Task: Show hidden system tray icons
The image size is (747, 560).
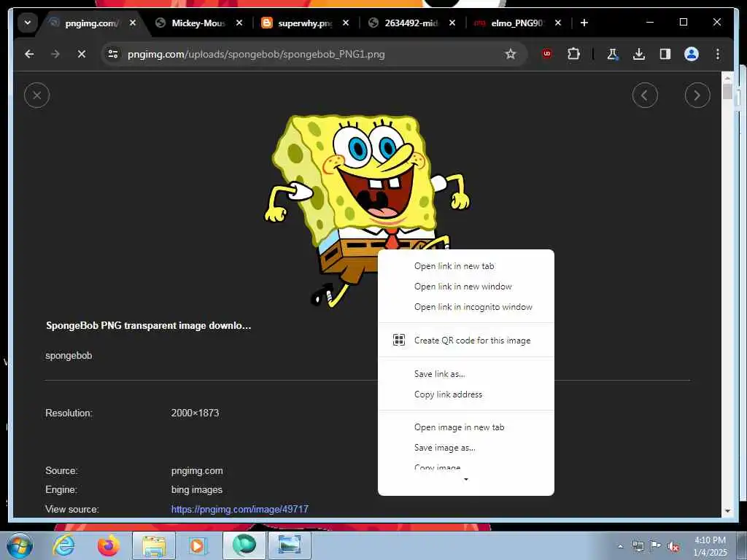Action: (x=620, y=547)
